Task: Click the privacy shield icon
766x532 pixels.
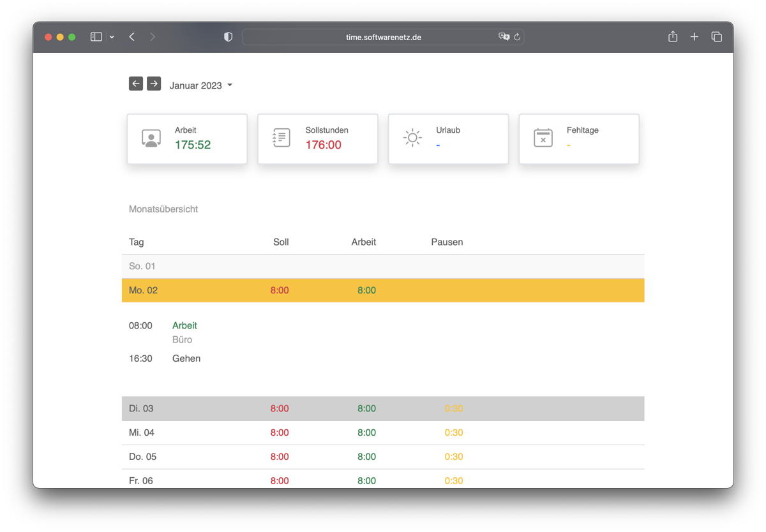Action: pos(228,37)
